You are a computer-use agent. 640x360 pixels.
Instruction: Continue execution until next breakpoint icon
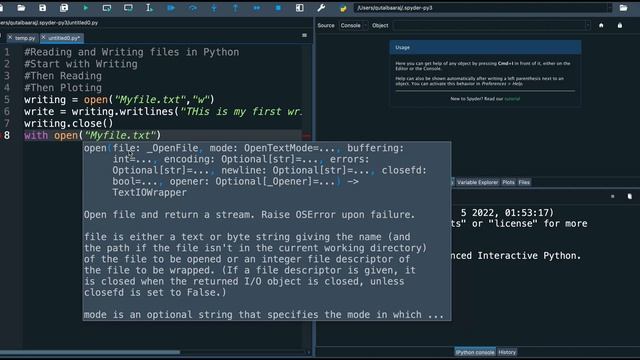point(256,8)
